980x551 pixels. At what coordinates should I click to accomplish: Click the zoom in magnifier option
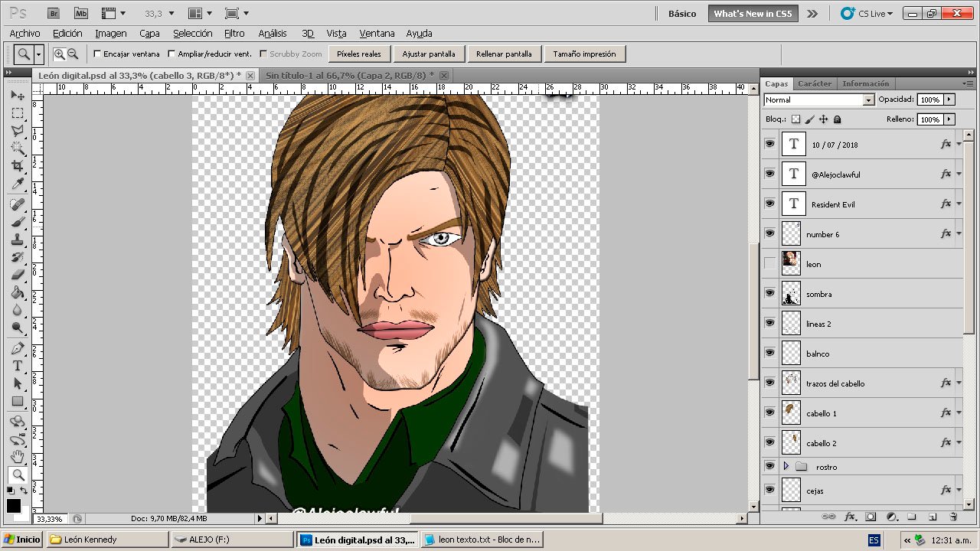59,54
